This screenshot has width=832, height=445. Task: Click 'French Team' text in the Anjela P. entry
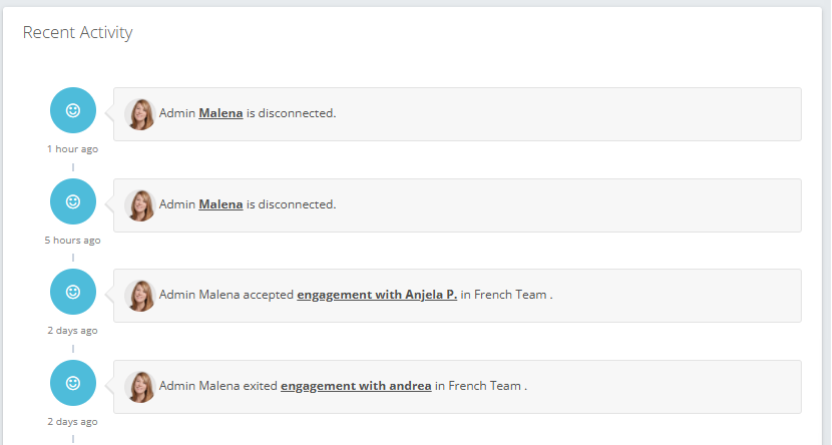click(x=510, y=295)
